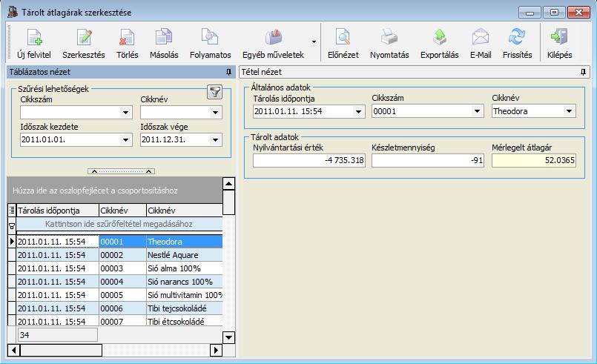Image resolution: width=597 pixels, height=364 pixels.
Task: Pin the Táblázatos nézet panel
Action: pyautogui.click(x=228, y=72)
